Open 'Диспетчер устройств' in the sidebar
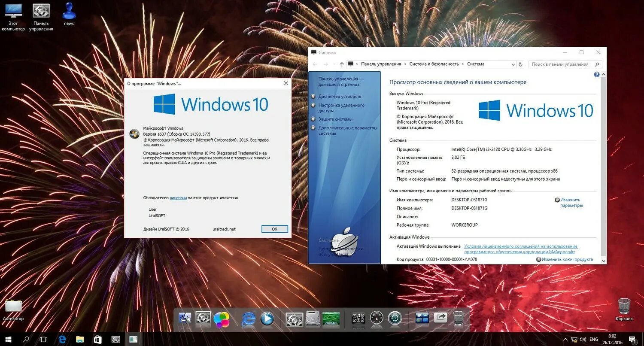The width and height of the screenshot is (644, 346). coord(340,97)
